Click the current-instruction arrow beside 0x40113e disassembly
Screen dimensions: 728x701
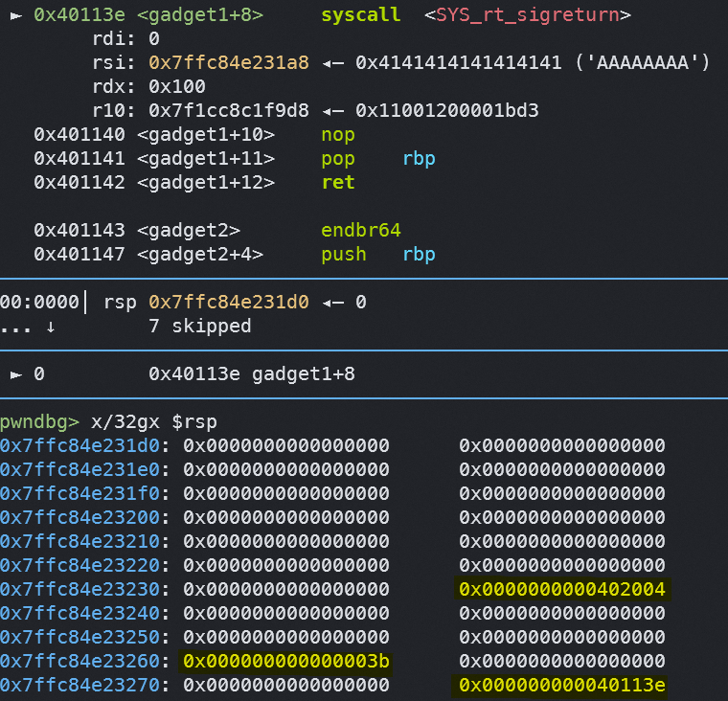[x=16, y=15]
